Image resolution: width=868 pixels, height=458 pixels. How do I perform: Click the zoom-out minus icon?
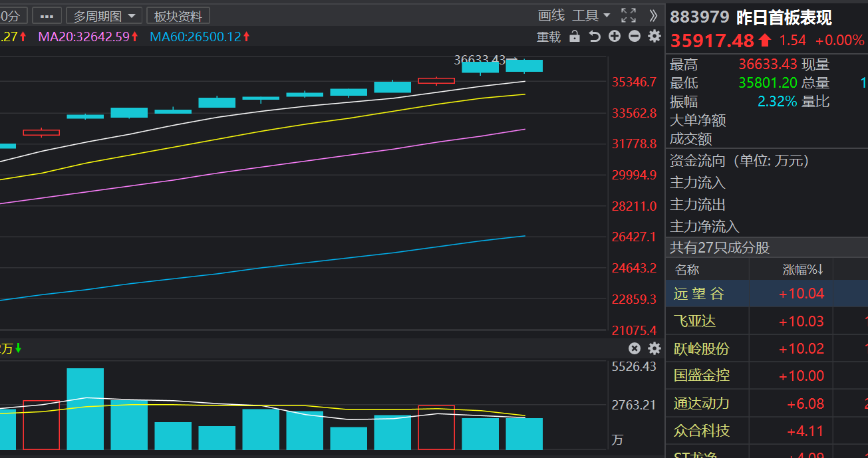coord(635,37)
